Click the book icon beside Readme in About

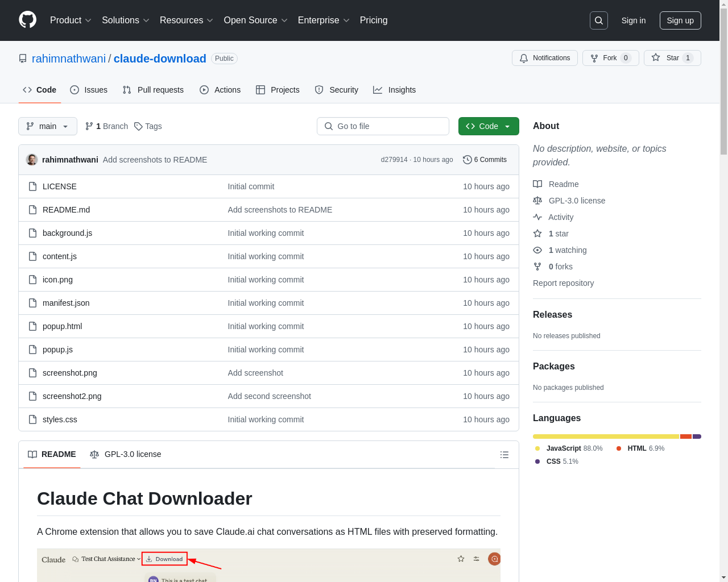point(537,184)
